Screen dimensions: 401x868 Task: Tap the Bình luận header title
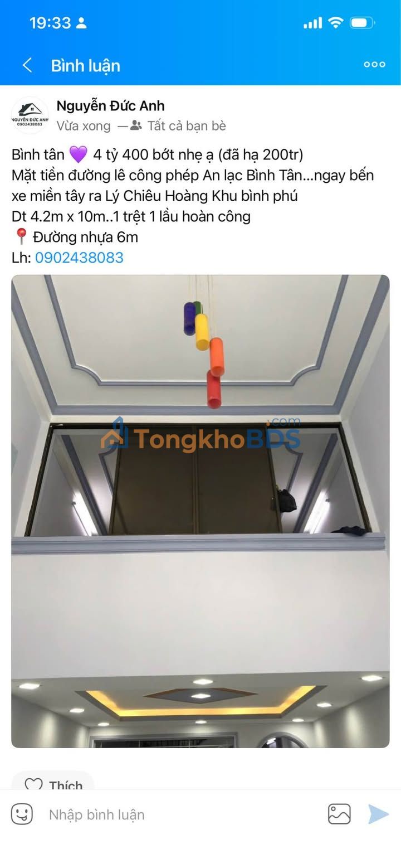[86, 66]
